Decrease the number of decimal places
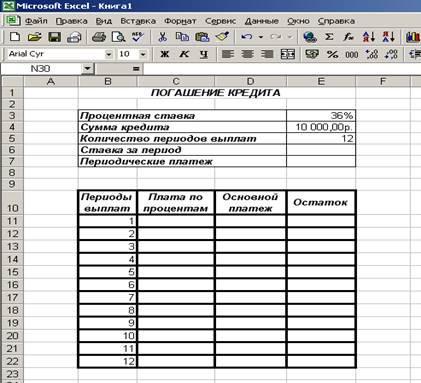 [391, 54]
